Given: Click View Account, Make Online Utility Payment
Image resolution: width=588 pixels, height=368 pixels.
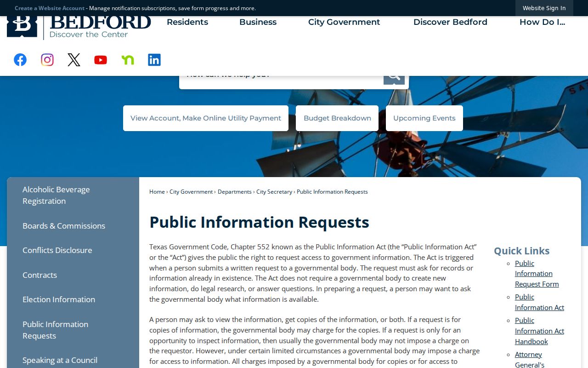Looking at the screenshot, I should point(206,118).
